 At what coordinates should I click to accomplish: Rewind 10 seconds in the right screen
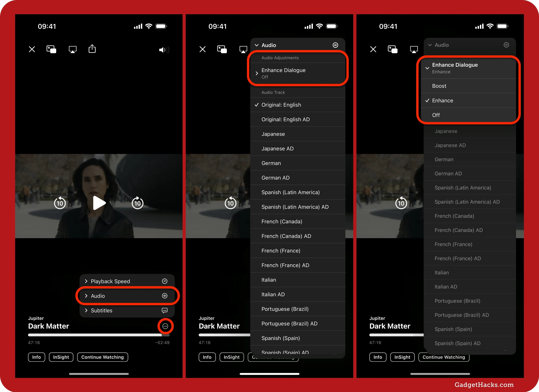point(401,203)
